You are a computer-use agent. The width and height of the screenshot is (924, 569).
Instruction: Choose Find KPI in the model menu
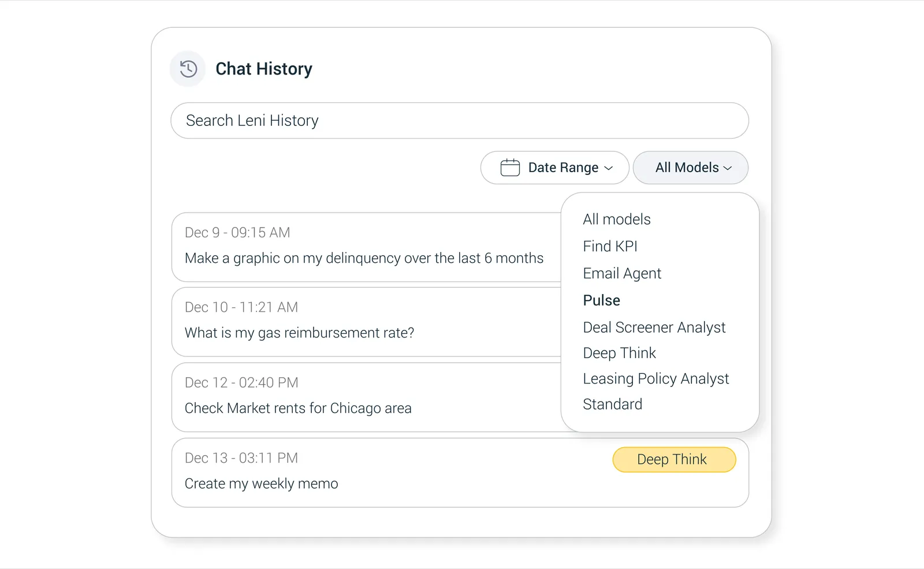click(610, 247)
